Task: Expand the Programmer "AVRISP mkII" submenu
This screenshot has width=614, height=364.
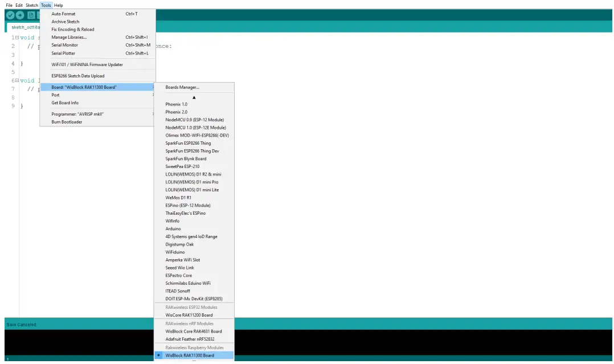Action: point(97,114)
